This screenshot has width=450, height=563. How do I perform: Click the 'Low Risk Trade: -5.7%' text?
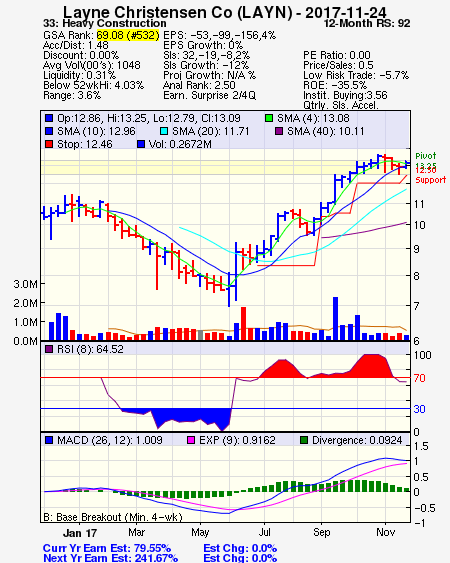[x=356, y=75]
